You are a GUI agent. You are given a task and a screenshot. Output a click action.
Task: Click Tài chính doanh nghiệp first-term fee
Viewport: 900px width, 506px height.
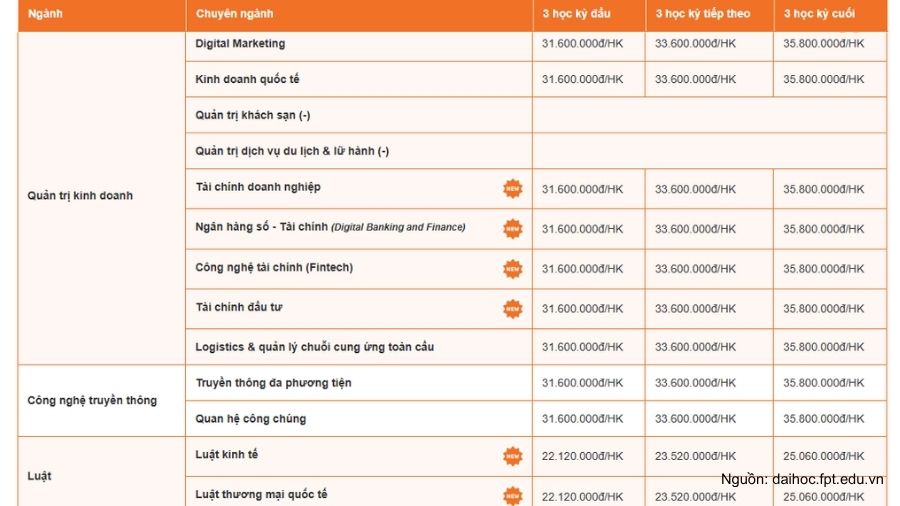[583, 189]
